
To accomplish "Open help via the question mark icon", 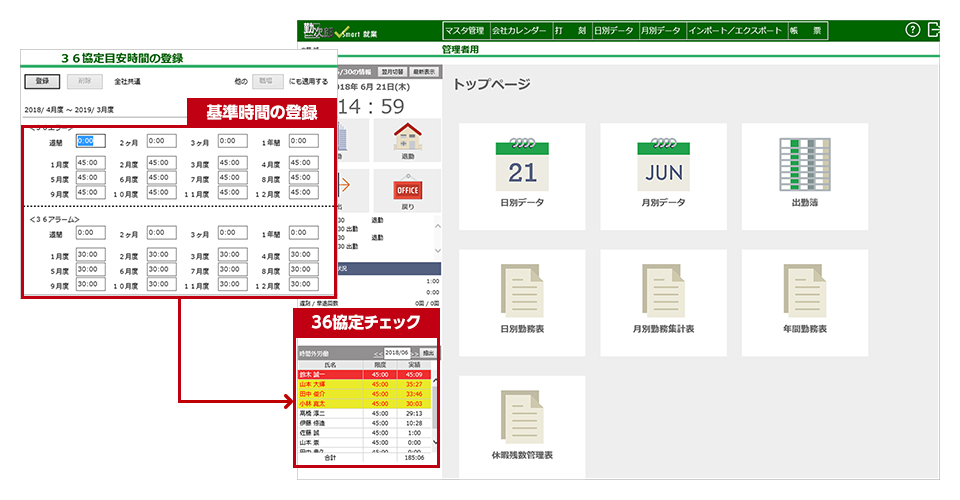I will pos(912,30).
